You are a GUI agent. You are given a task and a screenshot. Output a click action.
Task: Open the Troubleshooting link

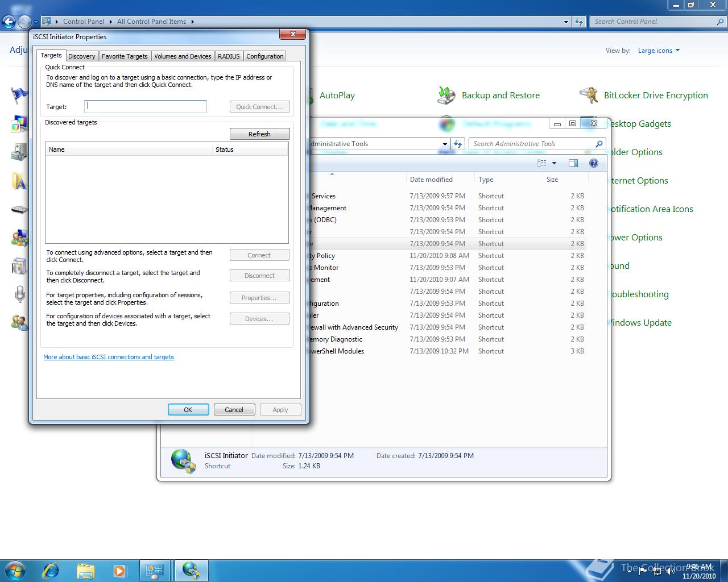(x=639, y=294)
